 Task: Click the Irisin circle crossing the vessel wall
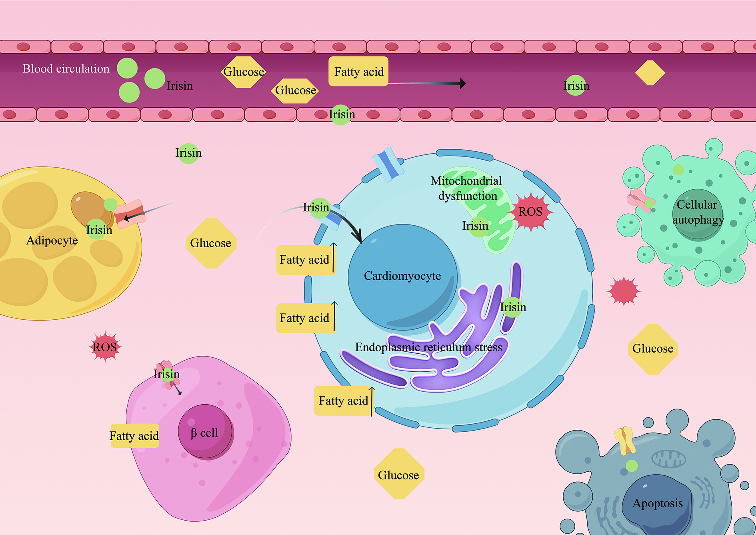(341, 115)
